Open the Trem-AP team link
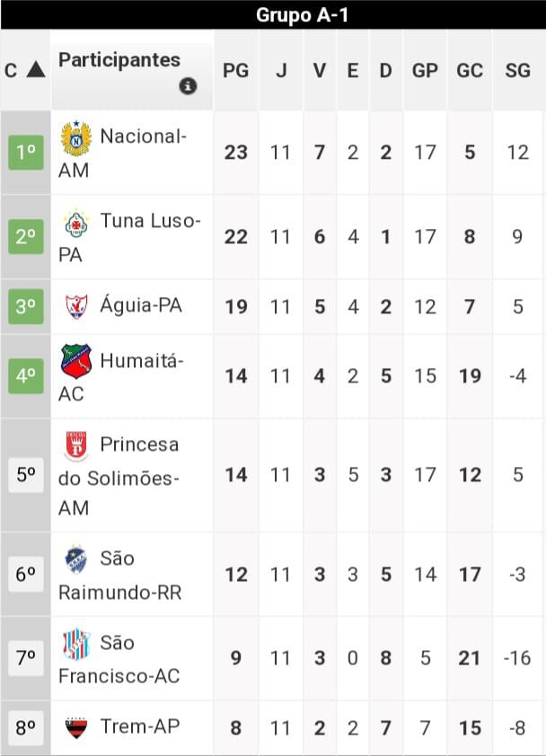The height and width of the screenshot is (756, 546). coord(139,726)
